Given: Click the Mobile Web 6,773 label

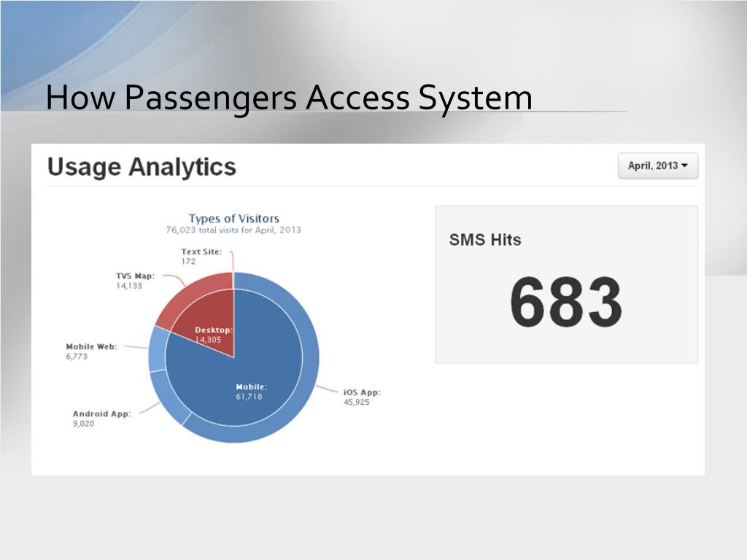Looking at the screenshot, I should pyautogui.click(x=91, y=351).
